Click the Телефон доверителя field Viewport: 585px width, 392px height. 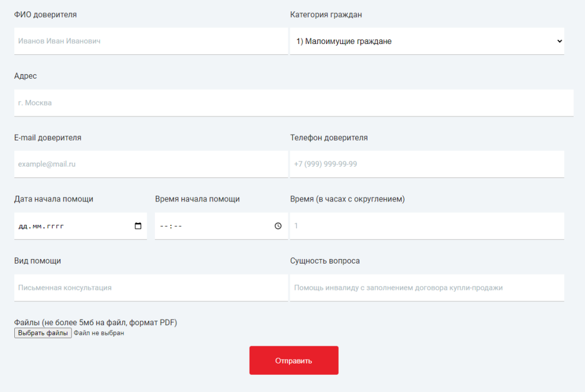pyautogui.click(x=427, y=164)
